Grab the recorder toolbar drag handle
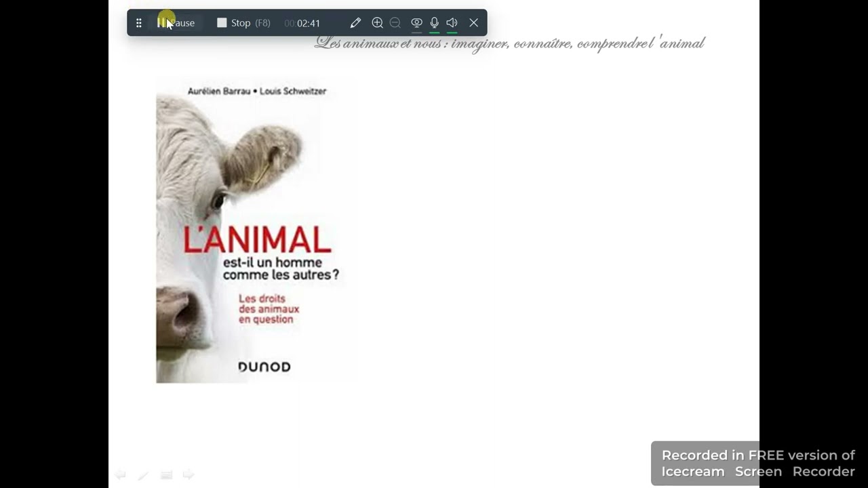The image size is (868, 488). click(x=138, y=23)
